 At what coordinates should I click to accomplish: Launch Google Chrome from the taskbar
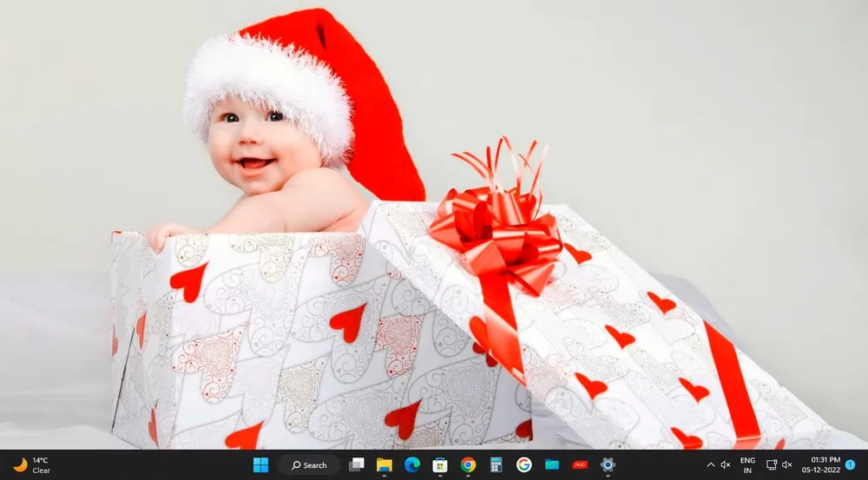469,465
